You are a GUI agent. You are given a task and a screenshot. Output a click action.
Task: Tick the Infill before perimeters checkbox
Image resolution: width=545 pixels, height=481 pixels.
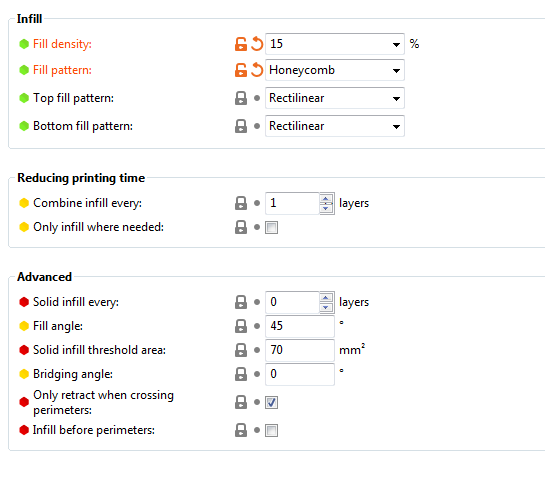(271, 431)
